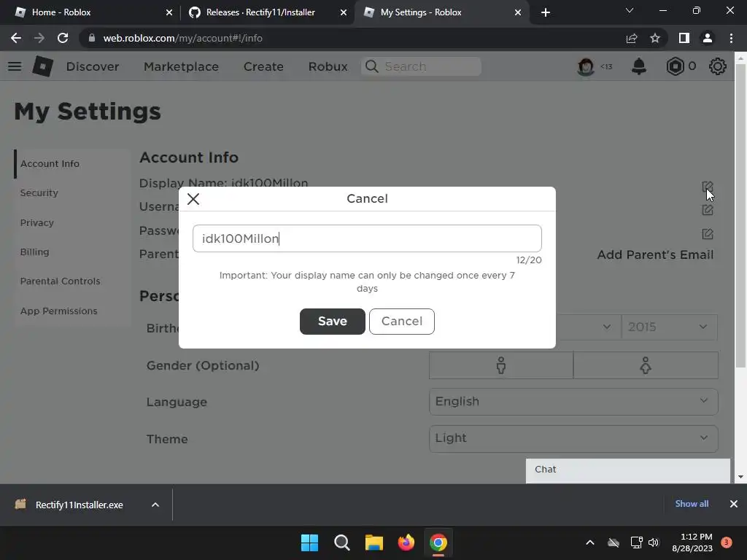The width and height of the screenshot is (747, 560).
Task: Select Billing sidebar tab
Action: [73, 252]
